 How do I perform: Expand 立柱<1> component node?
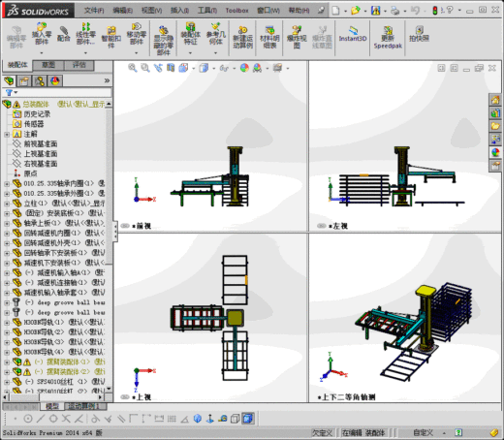(x=7, y=204)
